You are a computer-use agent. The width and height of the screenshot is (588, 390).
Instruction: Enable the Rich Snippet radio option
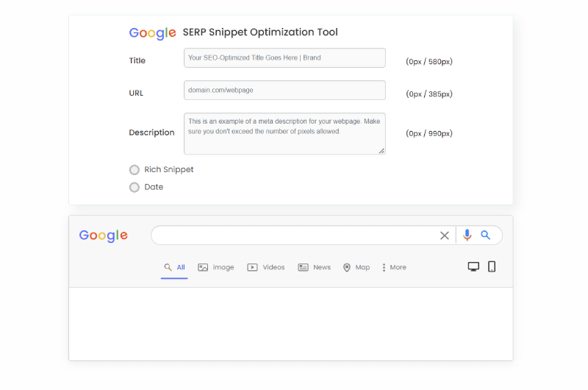pyautogui.click(x=135, y=170)
